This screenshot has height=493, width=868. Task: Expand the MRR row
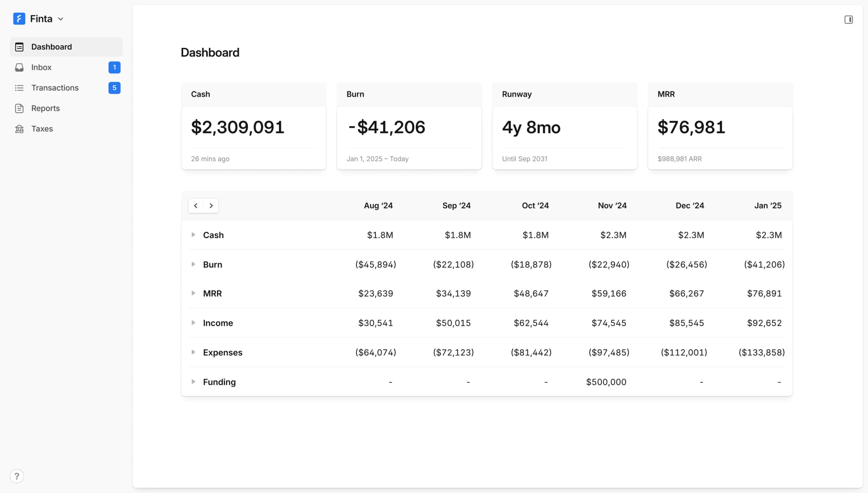(193, 293)
